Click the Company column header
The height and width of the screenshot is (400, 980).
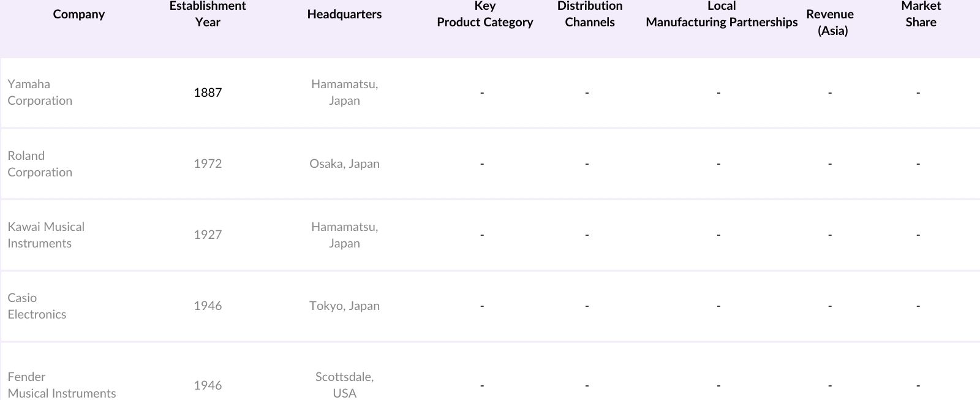78,14
